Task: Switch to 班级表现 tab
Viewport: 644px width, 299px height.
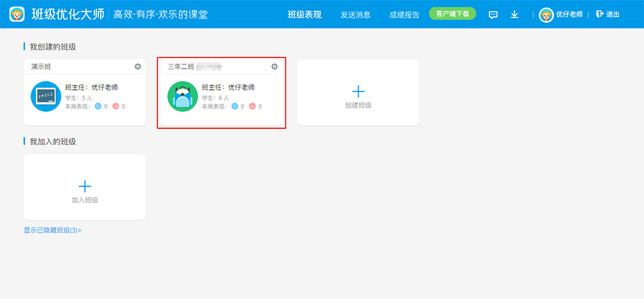Action: [305, 15]
